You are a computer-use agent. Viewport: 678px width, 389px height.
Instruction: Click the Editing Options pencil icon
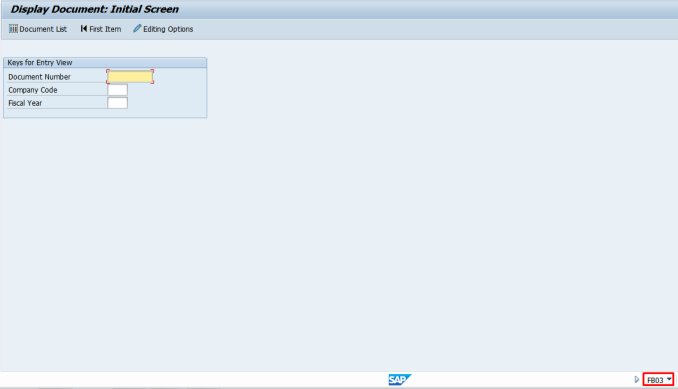point(137,29)
